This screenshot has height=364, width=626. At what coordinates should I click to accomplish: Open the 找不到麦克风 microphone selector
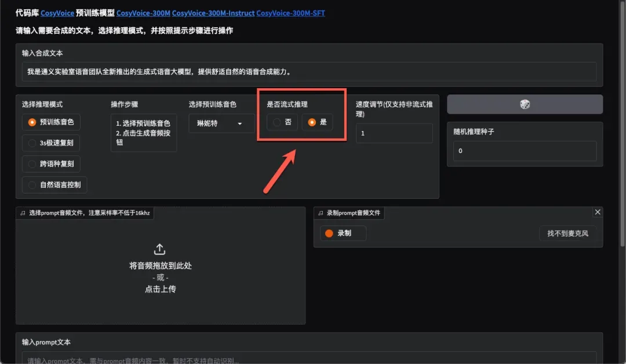point(567,233)
